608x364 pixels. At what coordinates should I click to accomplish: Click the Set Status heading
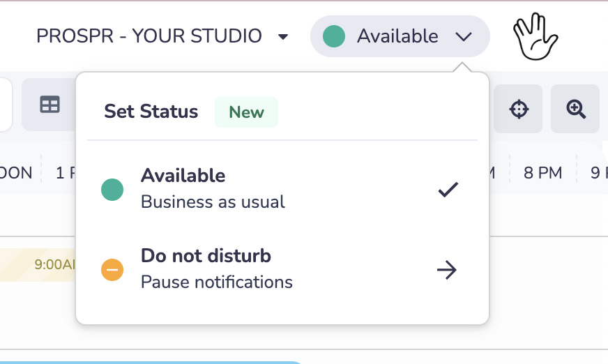click(151, 112)
